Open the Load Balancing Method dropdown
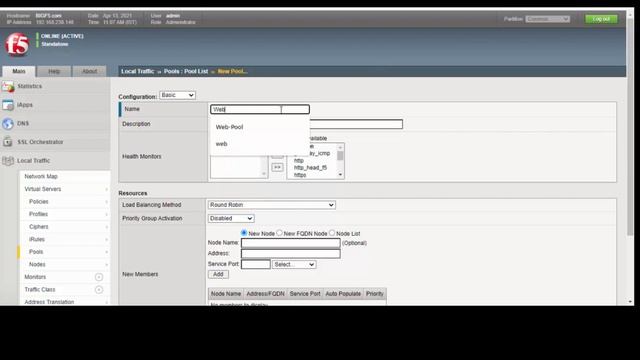This screenshot has width=640, height=360. click(271, 205)
